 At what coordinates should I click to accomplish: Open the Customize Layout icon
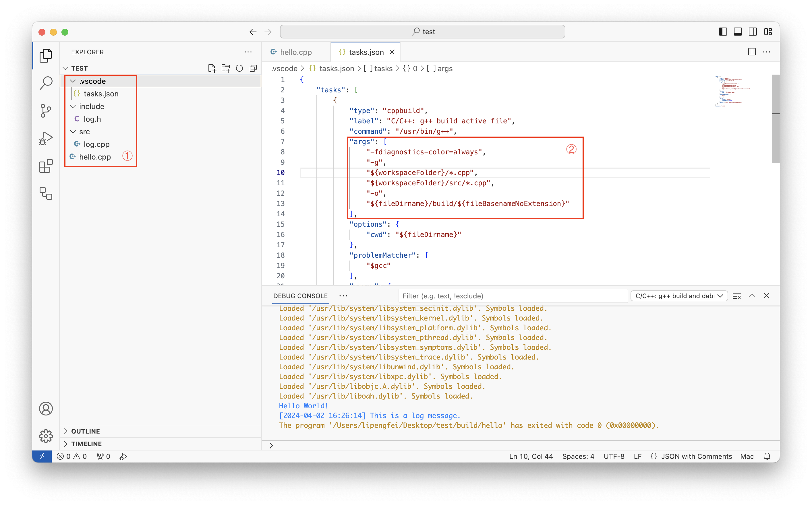[768, 32]
